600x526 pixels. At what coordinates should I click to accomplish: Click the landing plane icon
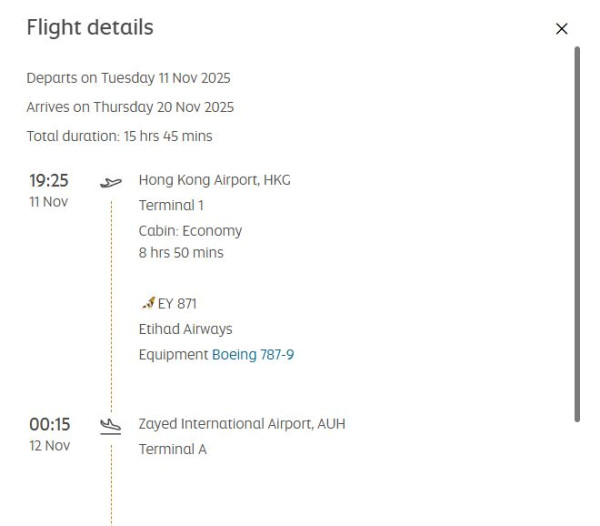[x=111, y=426]
